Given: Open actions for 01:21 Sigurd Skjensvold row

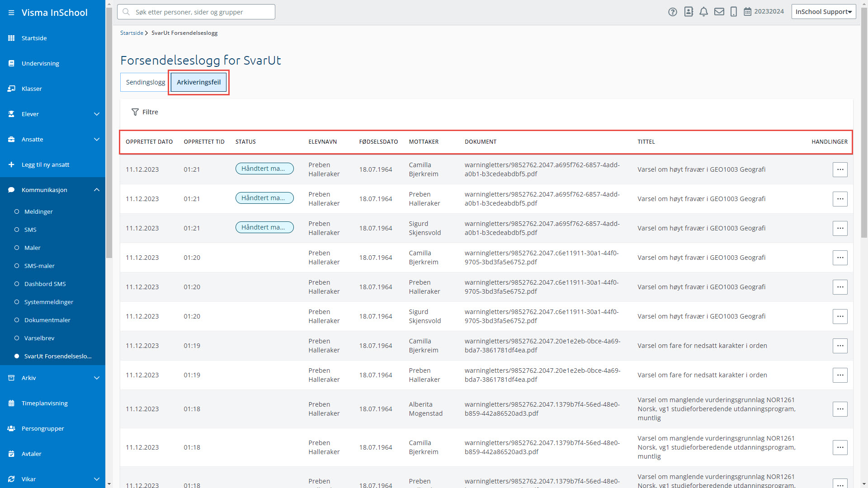Looking at the screenshot, I should tap(840, 228).
